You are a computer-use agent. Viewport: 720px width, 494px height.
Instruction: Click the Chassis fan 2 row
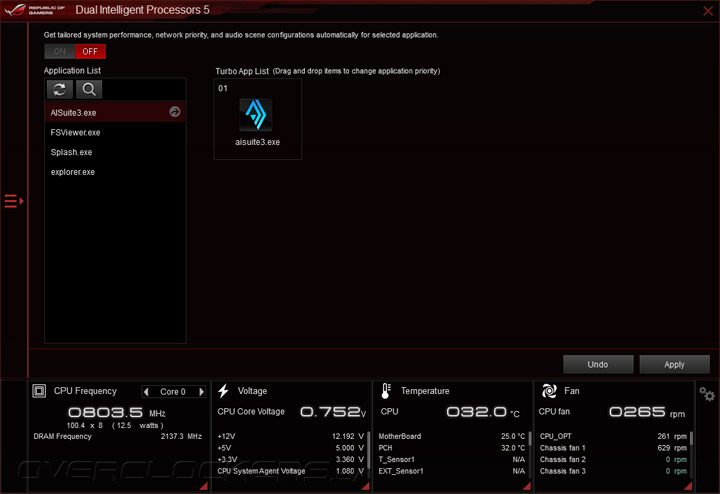pyautogui.click(x=613, y=459)
